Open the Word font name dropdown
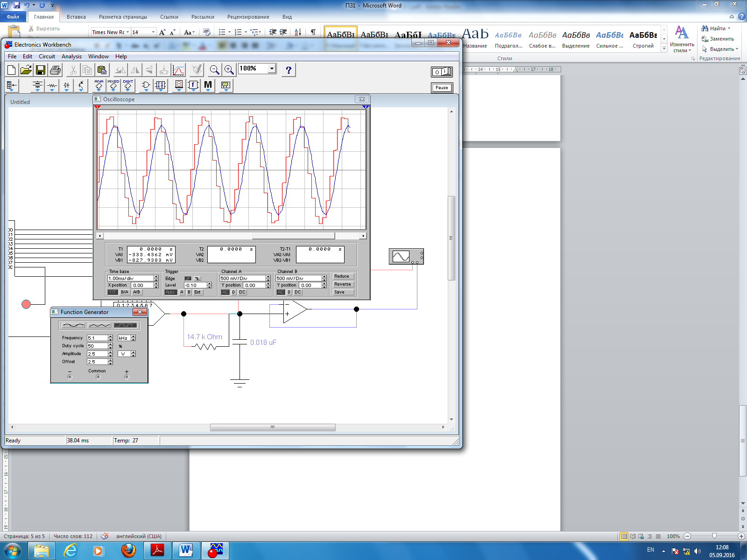Viewport: 747px width, 560px height. 127,32
